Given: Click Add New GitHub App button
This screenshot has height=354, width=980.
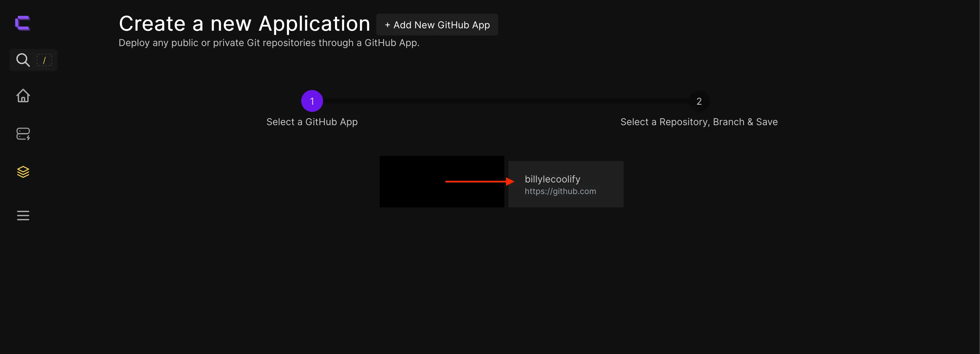Looking at the screenshot, I should (x=437, y=25).
